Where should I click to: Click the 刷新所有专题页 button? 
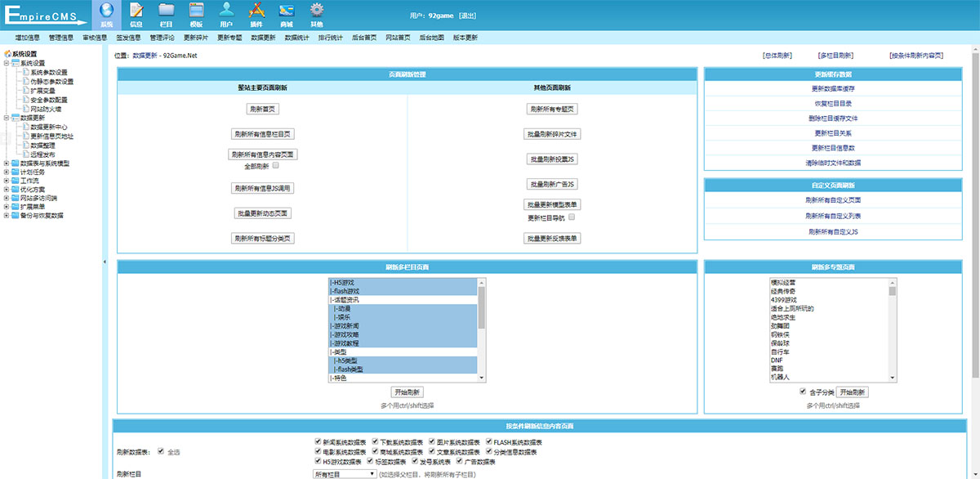[552, 109]
